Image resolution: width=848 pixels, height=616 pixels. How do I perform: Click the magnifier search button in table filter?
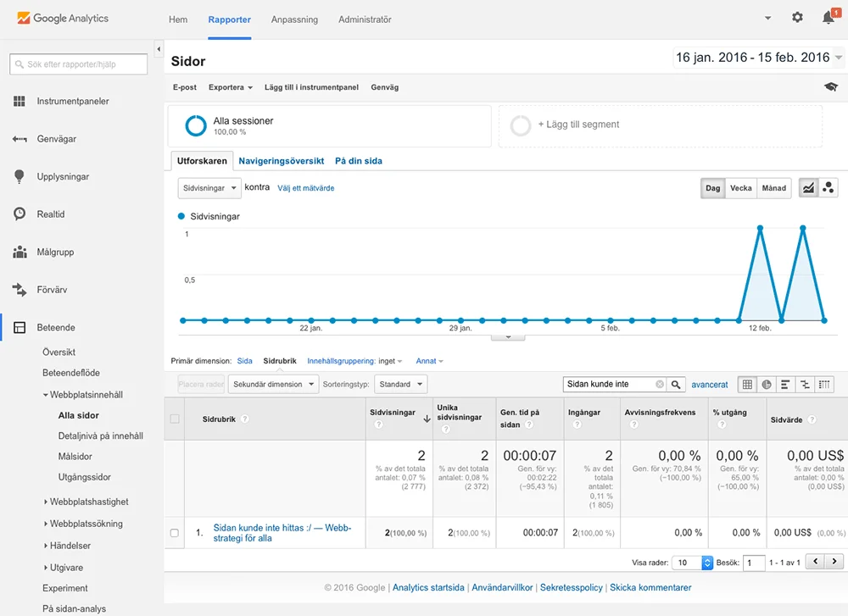pos(676,385)
